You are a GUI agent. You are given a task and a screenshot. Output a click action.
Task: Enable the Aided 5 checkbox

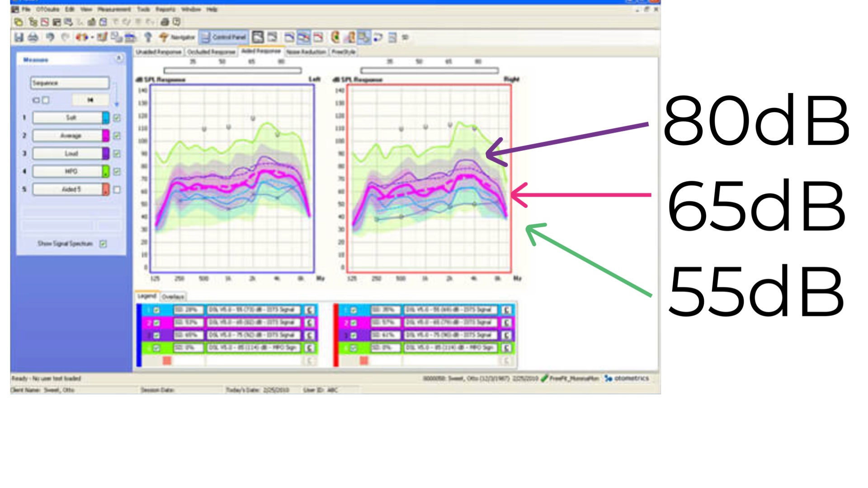point(117,190)
